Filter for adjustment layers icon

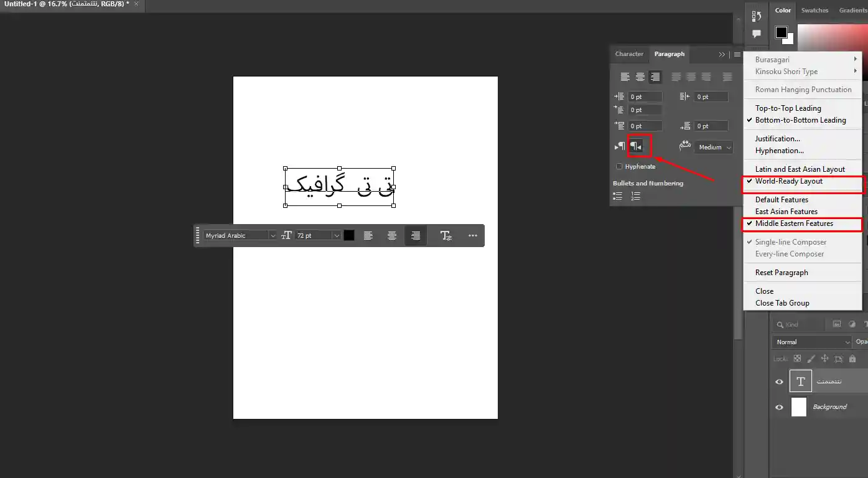[x=852, y=324]
